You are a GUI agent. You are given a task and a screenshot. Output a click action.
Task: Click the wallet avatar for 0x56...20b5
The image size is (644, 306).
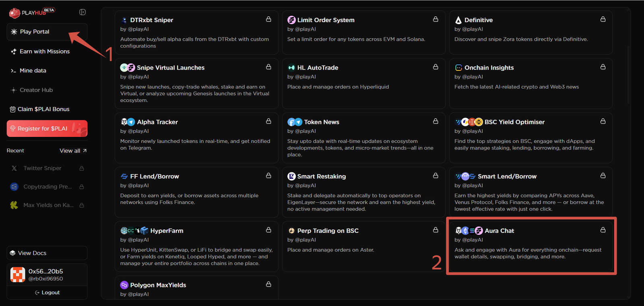[x=18, y=275]
